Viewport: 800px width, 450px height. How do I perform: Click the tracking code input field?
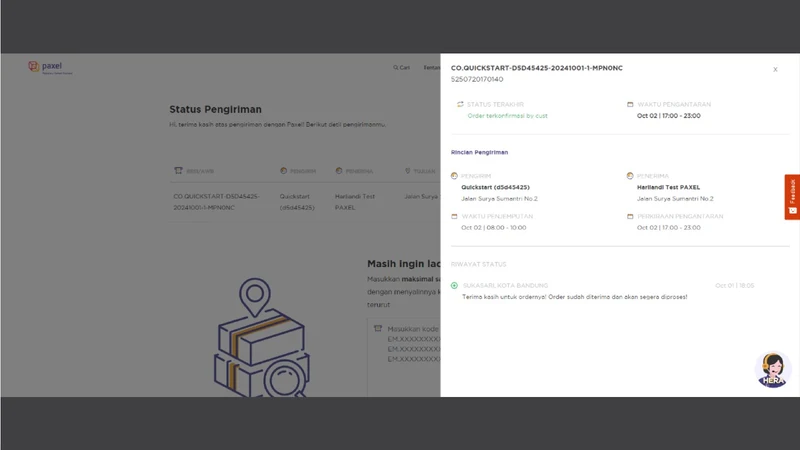[x=404, y=357]
